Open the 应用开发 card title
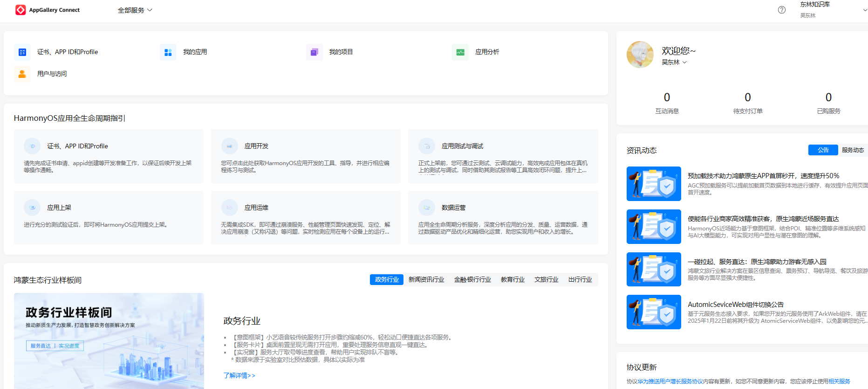 point(256,146)
